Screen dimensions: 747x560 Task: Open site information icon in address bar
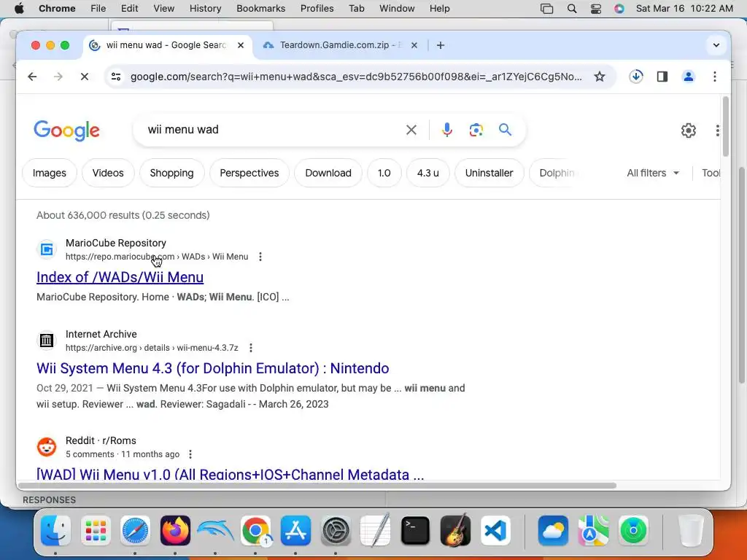(116, 77)
